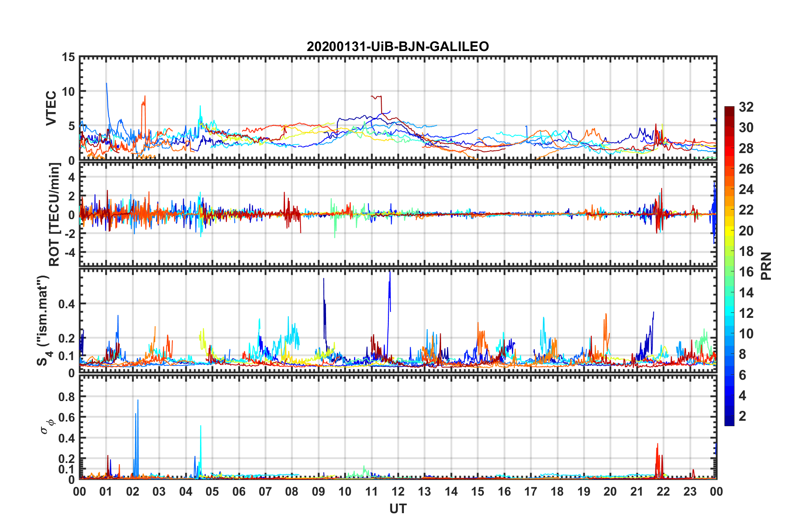Click sigma phi tick label 0.8
Screen dimensions: 796x532
pyautogui.click(x=67, y=396)
